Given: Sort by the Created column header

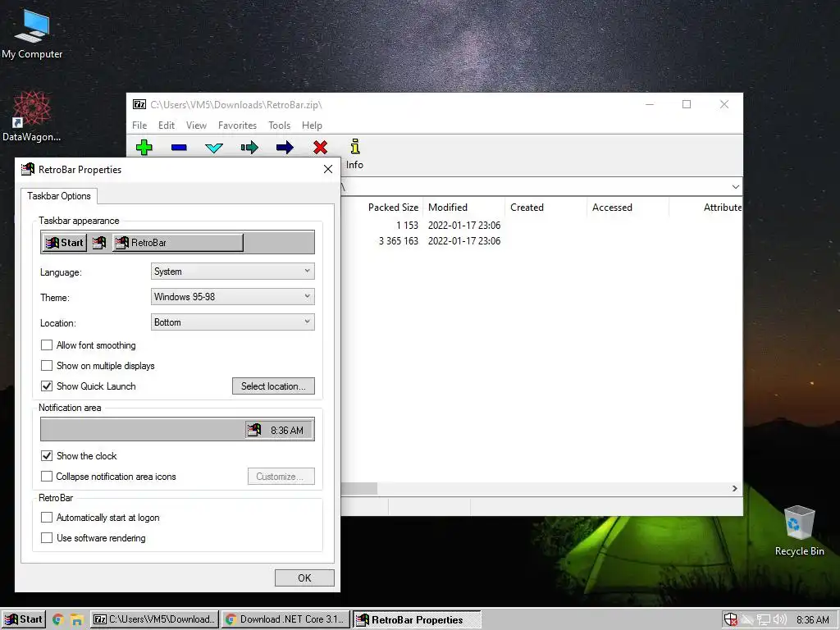Looking at the screenshot, I should (x=546, y=208).
